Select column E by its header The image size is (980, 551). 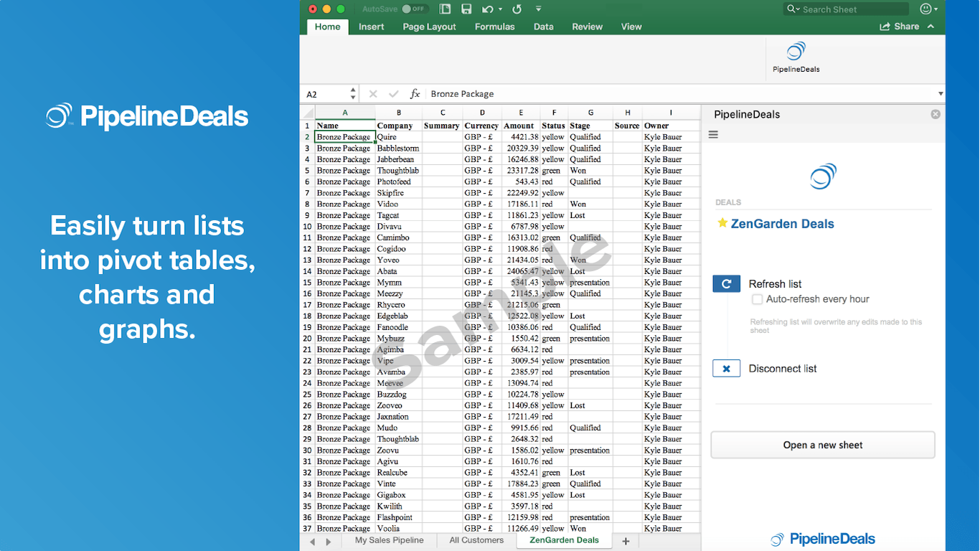click(x=521, y=113)
